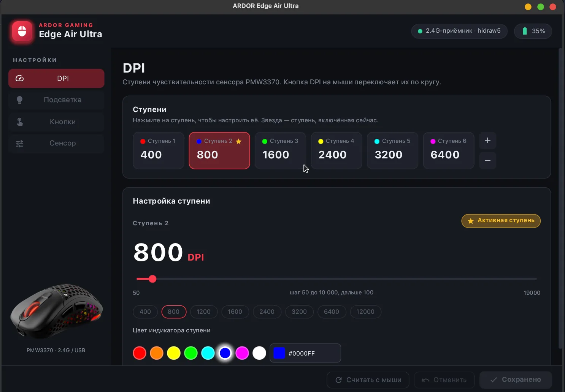Add a DPI stage with plus button
The height and width of the screenshot is (392, 565).
(x=487, y=141)
